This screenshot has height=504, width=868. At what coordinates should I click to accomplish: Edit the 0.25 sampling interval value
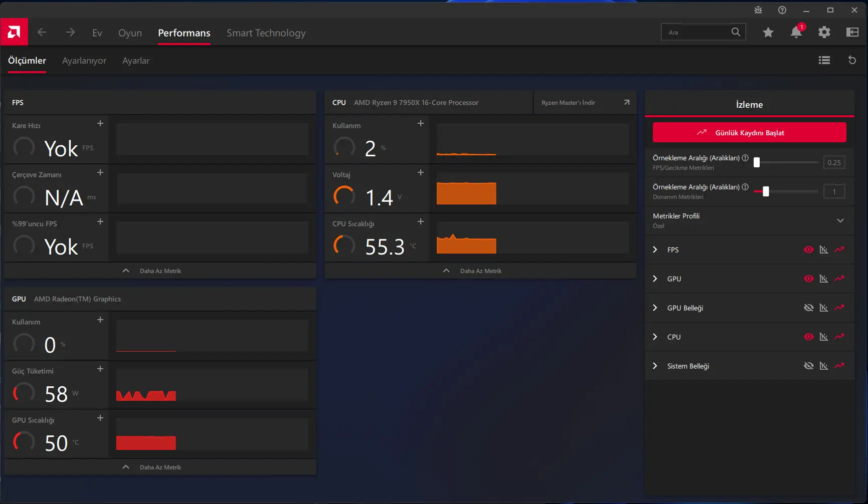click(x=834, y=162)
